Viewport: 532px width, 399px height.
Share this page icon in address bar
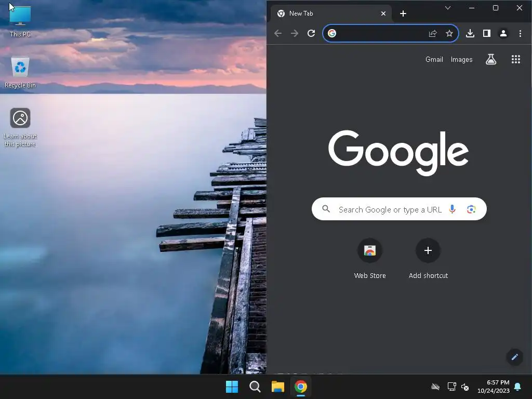coord(433,33)
